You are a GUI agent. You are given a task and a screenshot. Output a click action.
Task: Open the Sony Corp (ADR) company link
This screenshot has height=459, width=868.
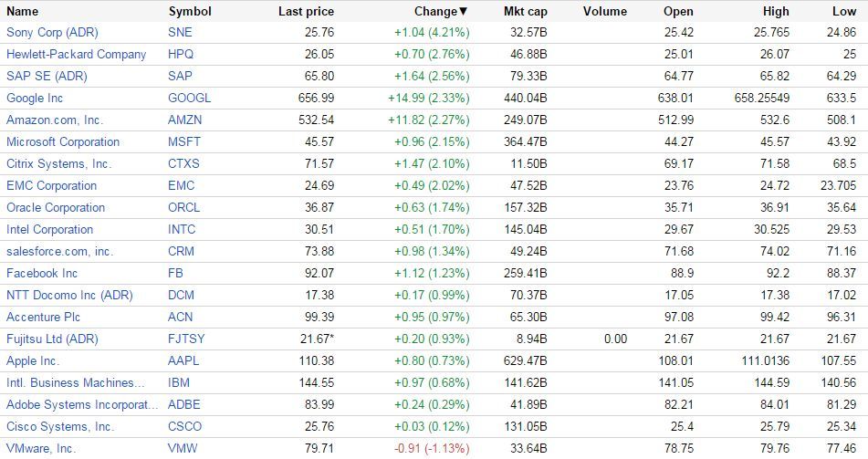[x=52, y=32]
